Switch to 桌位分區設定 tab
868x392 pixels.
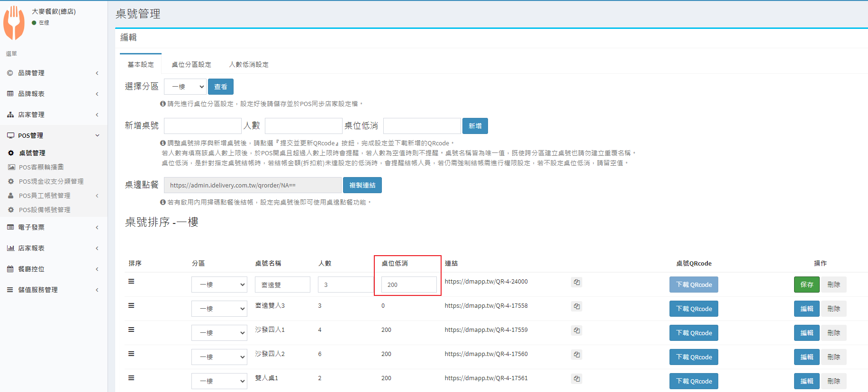coord(191,64)
